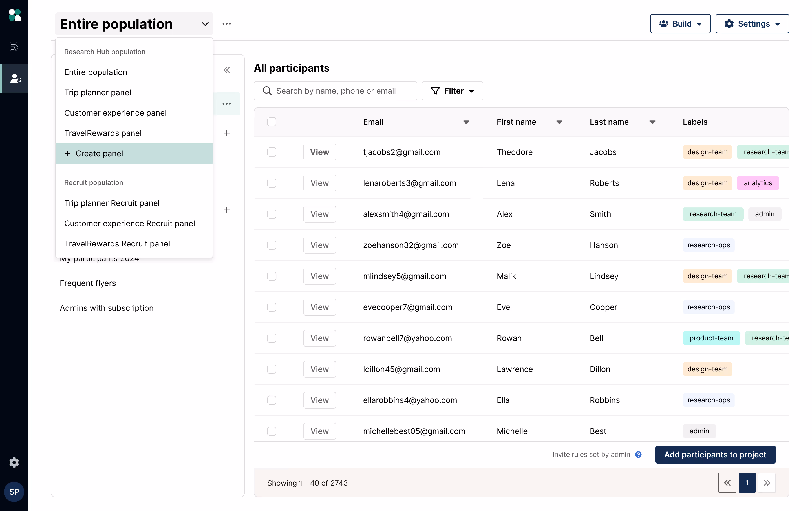Click the SP user avatar
Viewport: 812px width, 511px height.
(14, 492)
